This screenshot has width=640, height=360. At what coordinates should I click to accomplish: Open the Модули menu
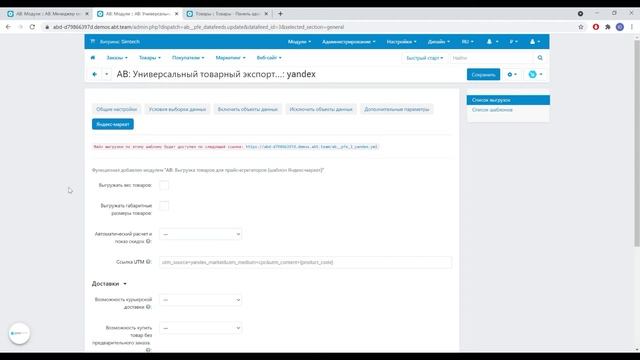point(299,42)
